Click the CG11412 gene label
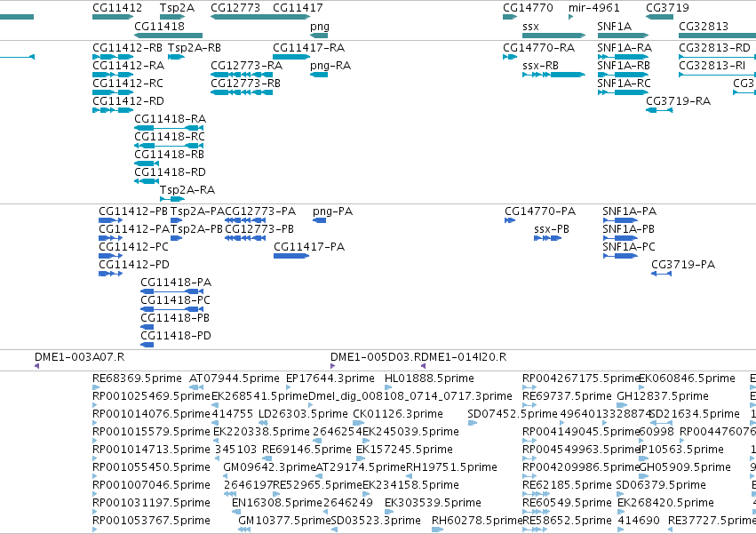The width and height of the screenshot is (756, 534). [x=117, y=8]
